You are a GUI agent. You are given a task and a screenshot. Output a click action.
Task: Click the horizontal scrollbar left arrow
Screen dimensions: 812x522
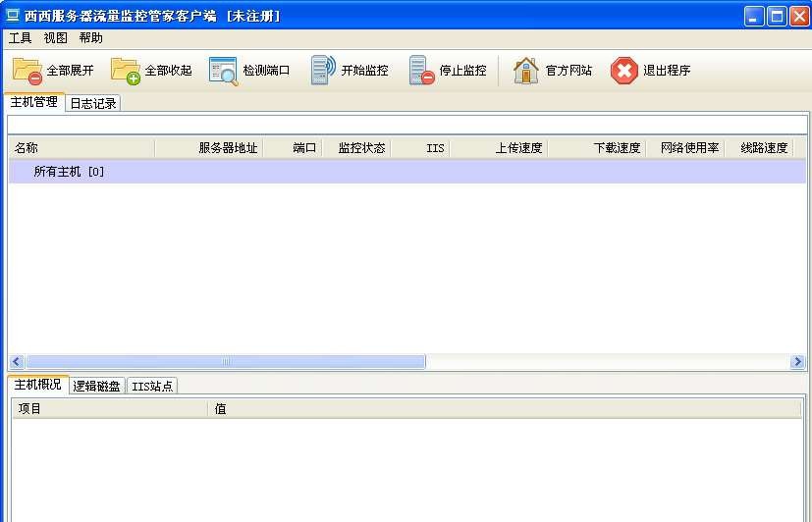point(17,362)
